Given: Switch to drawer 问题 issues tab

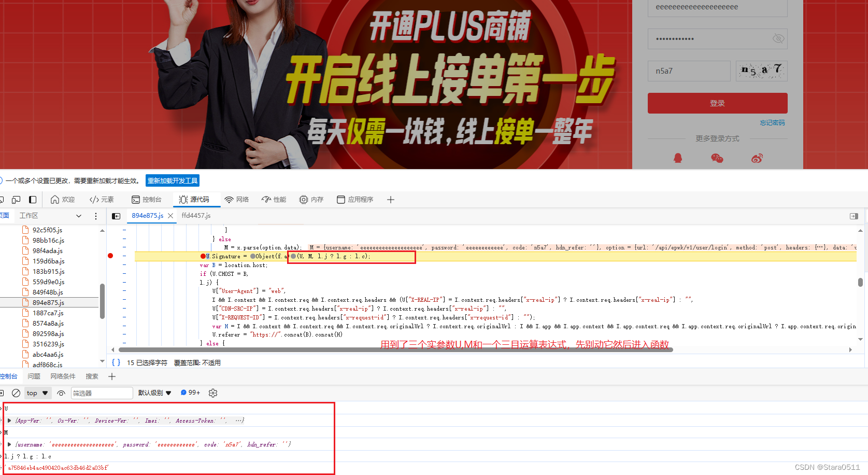Looking at the screenshot, I should point(34,376).
